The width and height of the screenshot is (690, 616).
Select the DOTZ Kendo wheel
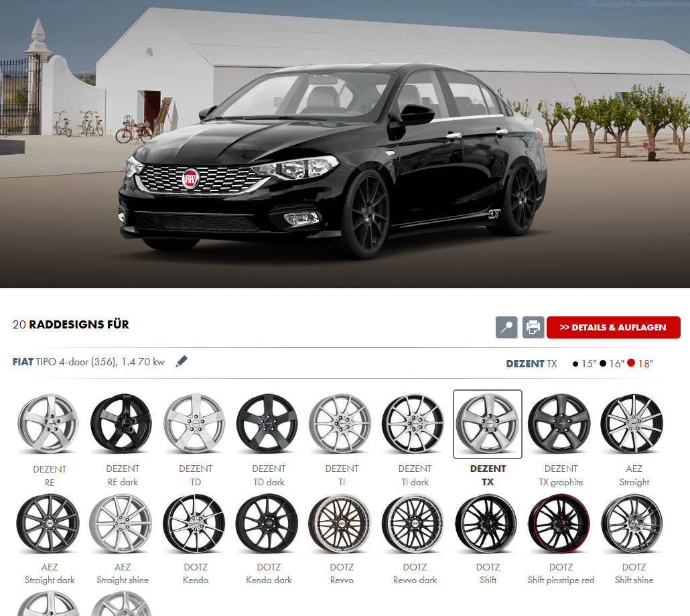coord(196,523)
